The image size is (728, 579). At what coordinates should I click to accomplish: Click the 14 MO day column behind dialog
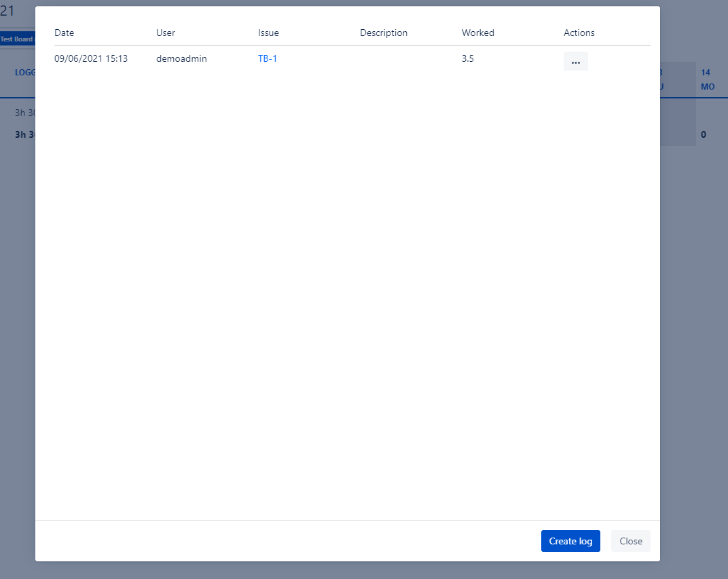click(x=708, y=79)
